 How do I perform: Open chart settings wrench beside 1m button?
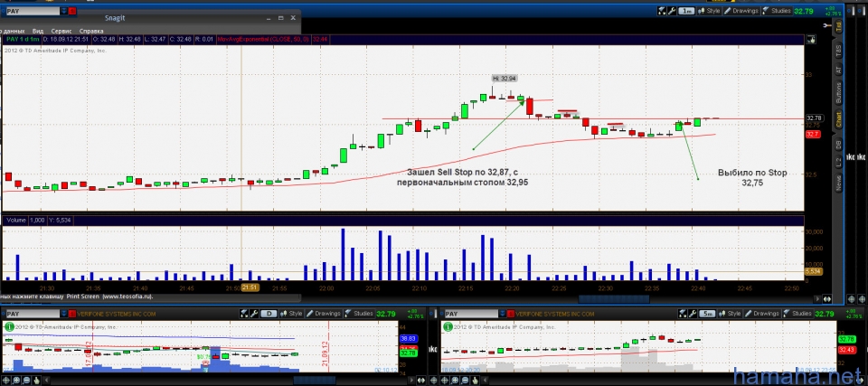coord(672,11)
